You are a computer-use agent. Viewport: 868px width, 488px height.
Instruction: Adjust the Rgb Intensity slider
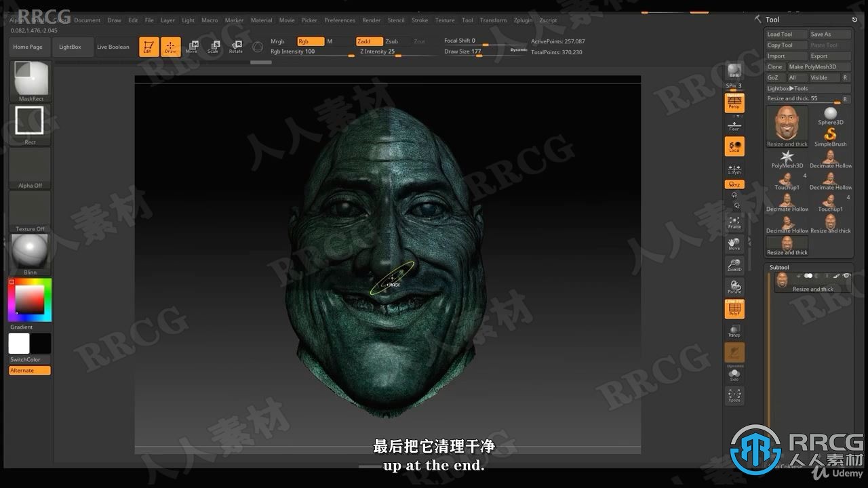click(312, 52)
